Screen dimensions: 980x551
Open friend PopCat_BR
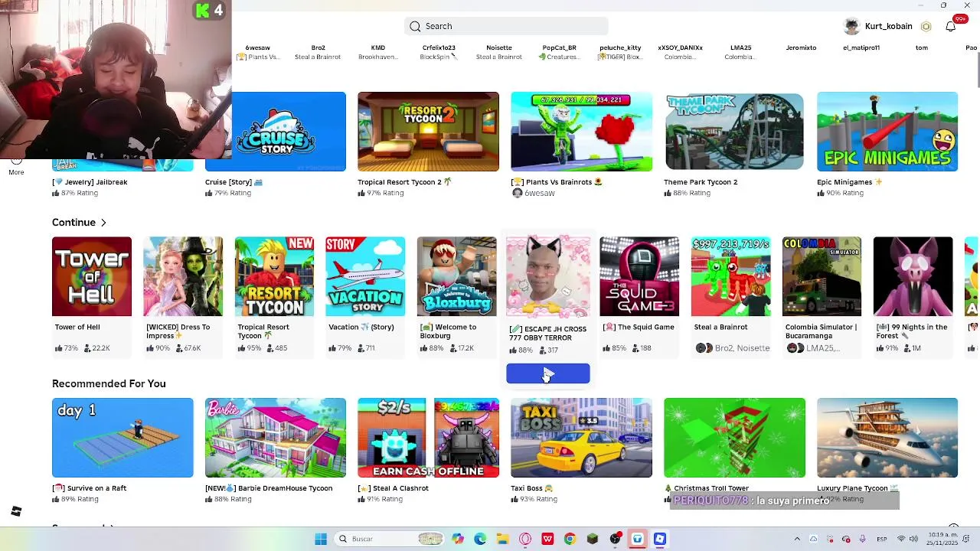click(x=559, y=52)
